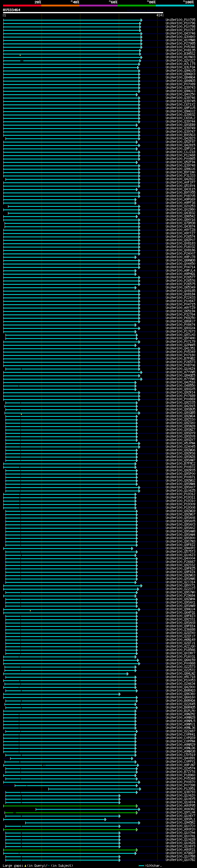Click the 'Large gaps' legend text
Screen dimensions: 197x868
coord(13,866)
